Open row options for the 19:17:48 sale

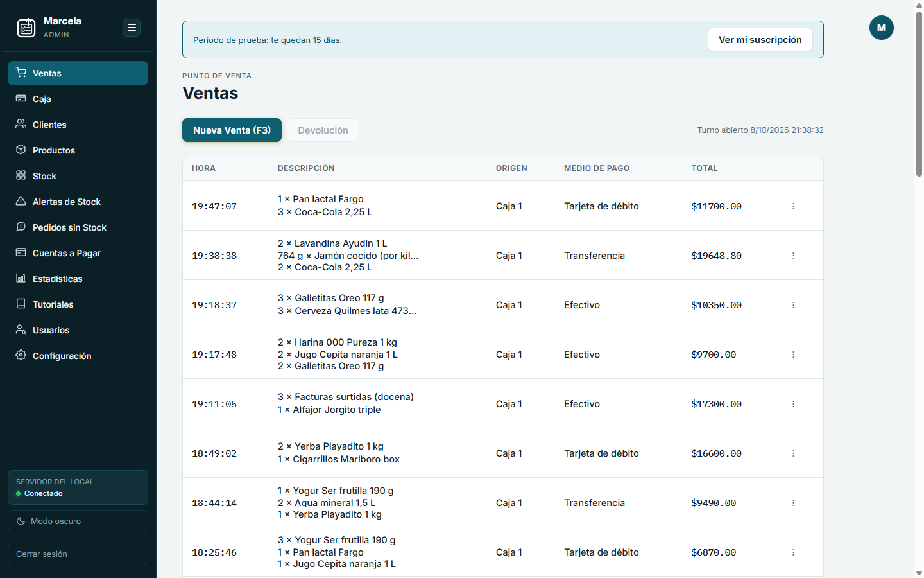click(793, 355)
